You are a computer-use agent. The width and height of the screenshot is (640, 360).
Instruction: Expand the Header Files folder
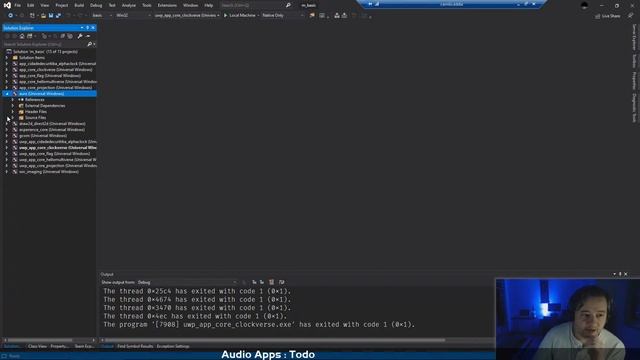click(x=13, y=111)
